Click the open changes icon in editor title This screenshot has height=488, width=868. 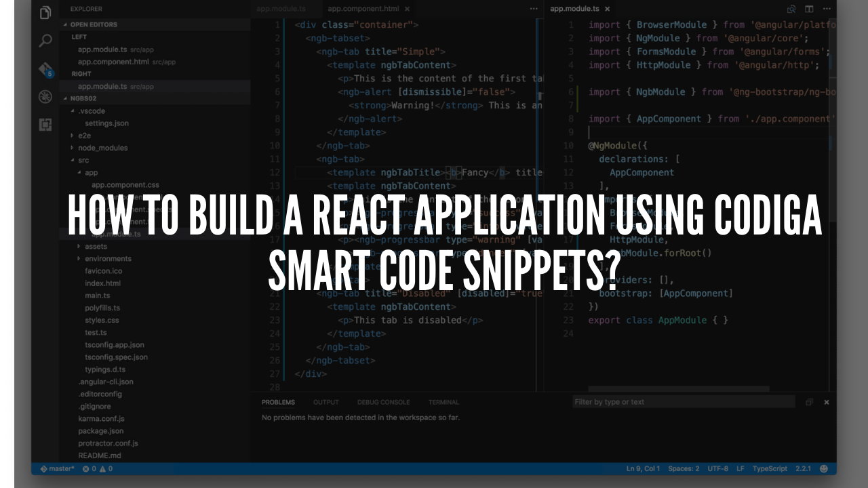[x=791, y=9]
